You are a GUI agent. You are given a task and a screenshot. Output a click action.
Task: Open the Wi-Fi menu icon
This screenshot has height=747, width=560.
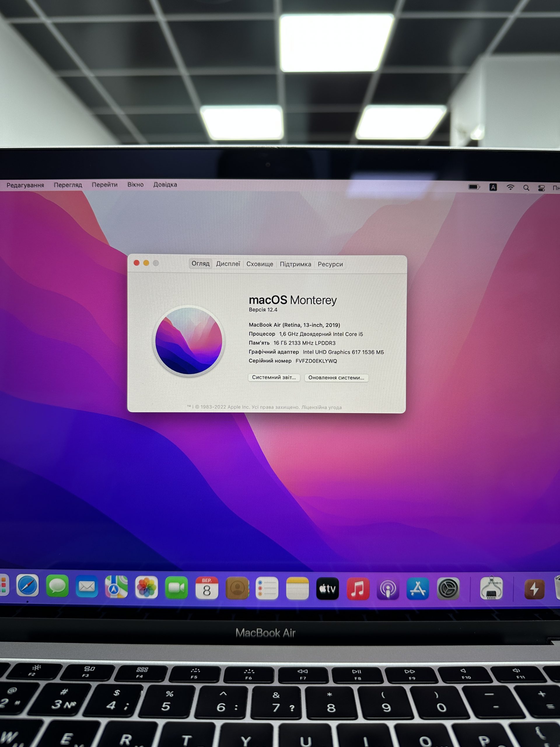point(510,187)
